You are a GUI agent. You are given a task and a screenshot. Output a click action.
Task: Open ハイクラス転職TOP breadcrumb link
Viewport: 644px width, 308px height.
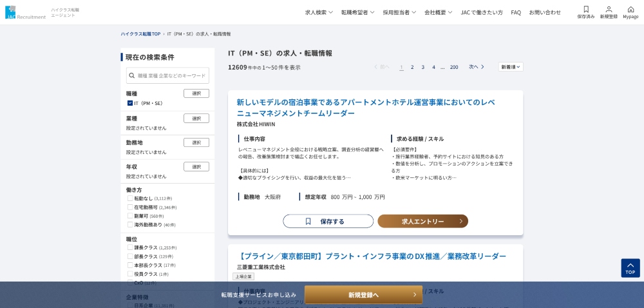(140, 34)
